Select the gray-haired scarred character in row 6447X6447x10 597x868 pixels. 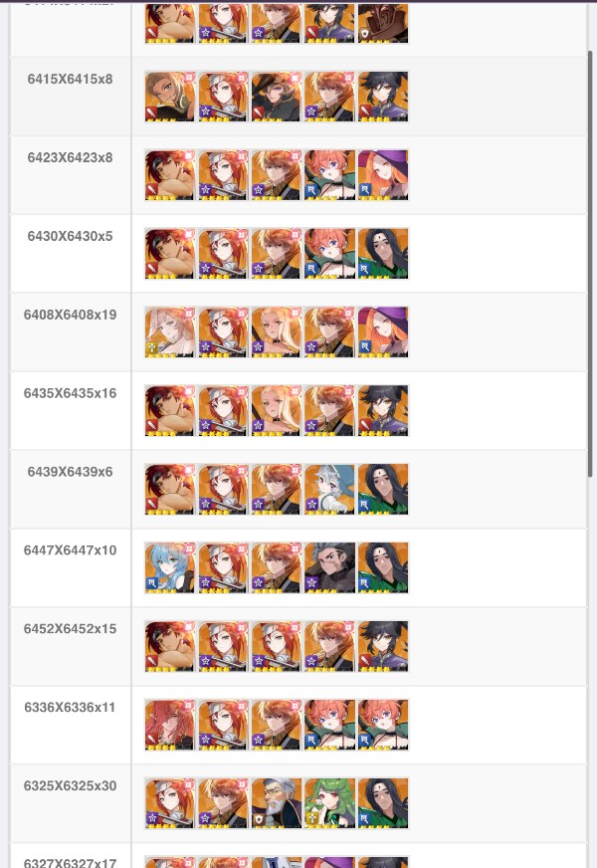point(329,568)
